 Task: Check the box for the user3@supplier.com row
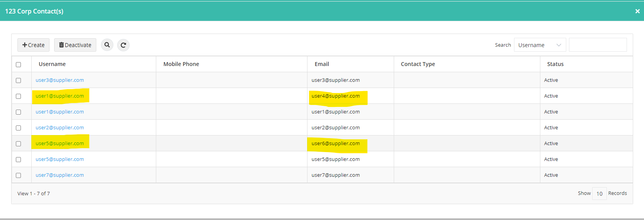(x=18, y=80)
